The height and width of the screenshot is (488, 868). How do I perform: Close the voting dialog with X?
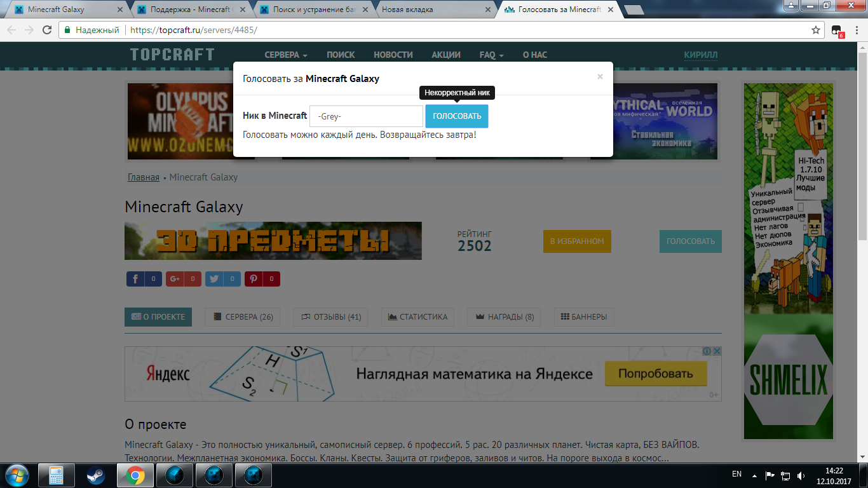tap(600, 77)
